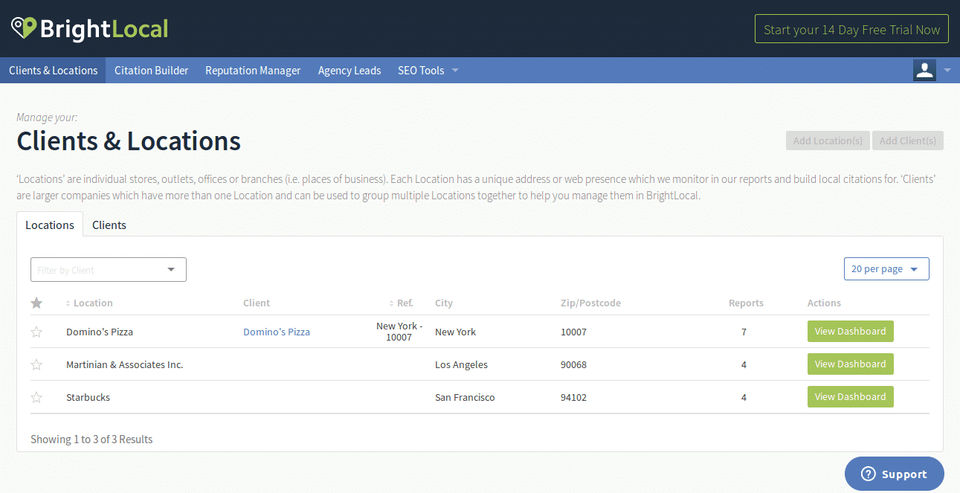Open the 20 per page dropdown
The image size is (960, 493).
point(887,269)
